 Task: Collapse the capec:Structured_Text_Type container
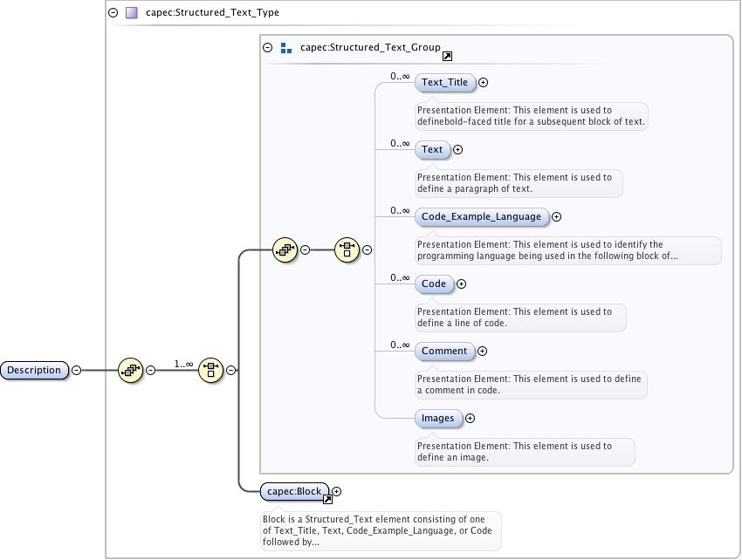(113, 13)
